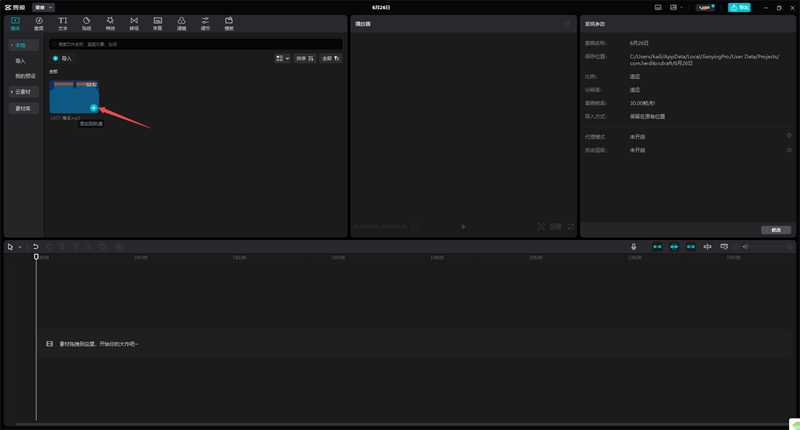
Task: Toggle clip linkage in the timeline toolbar
Action: point(690,246)
